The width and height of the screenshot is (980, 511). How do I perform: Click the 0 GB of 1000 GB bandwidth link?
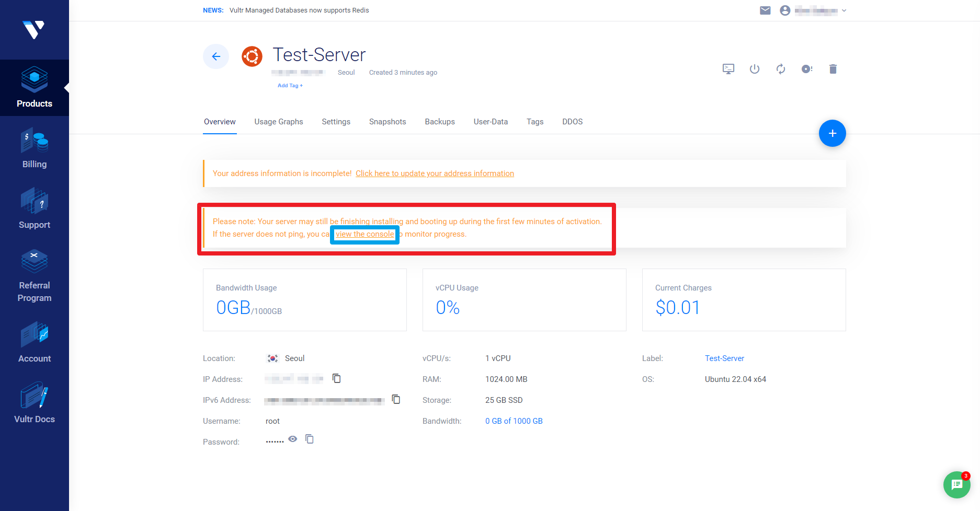point(514,421)
